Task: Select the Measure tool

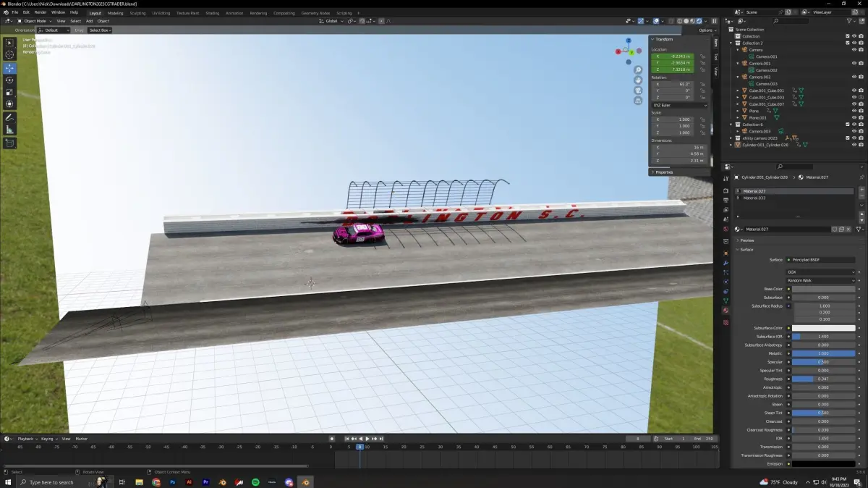Action: (9, 130)
